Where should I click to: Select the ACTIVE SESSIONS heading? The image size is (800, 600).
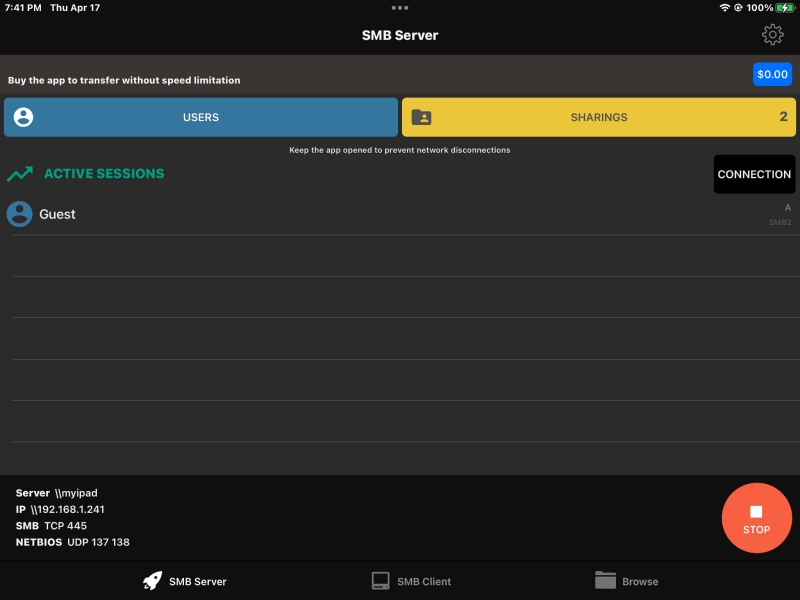click(x=104, y=173)
